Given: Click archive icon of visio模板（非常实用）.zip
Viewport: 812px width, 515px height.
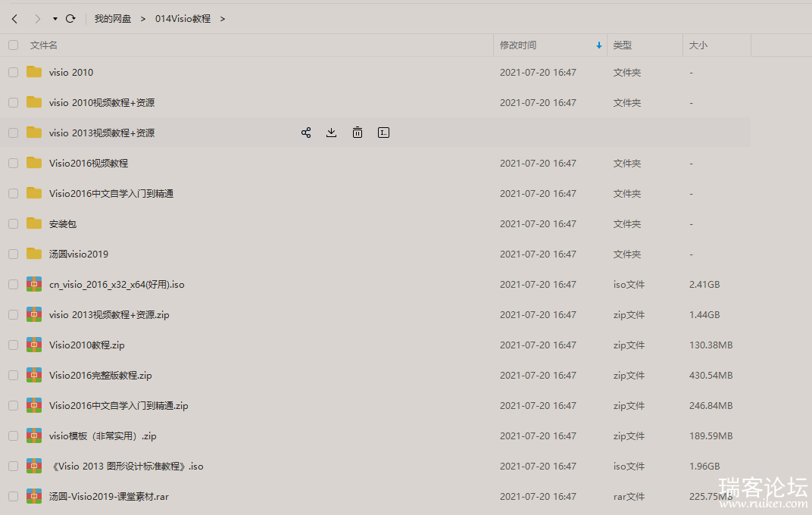Looking at the screenshot, I should click(x=34, y=435).
